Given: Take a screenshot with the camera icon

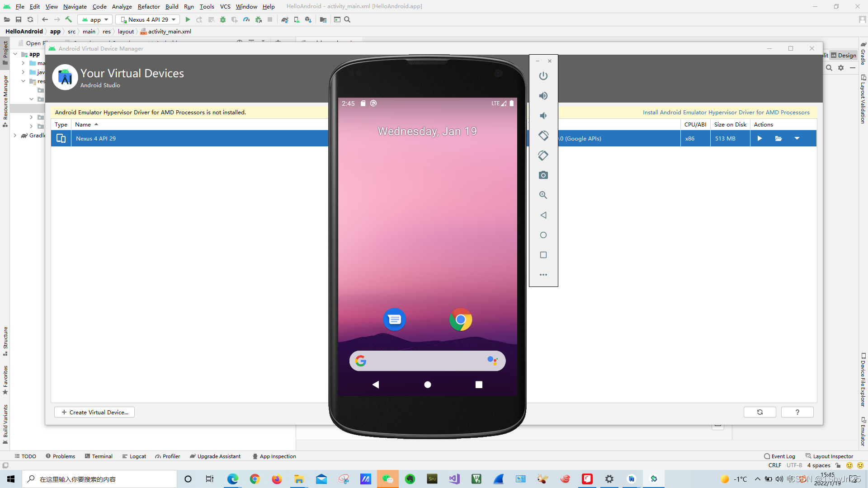Looking at the screenshot, I should (543, 175).
